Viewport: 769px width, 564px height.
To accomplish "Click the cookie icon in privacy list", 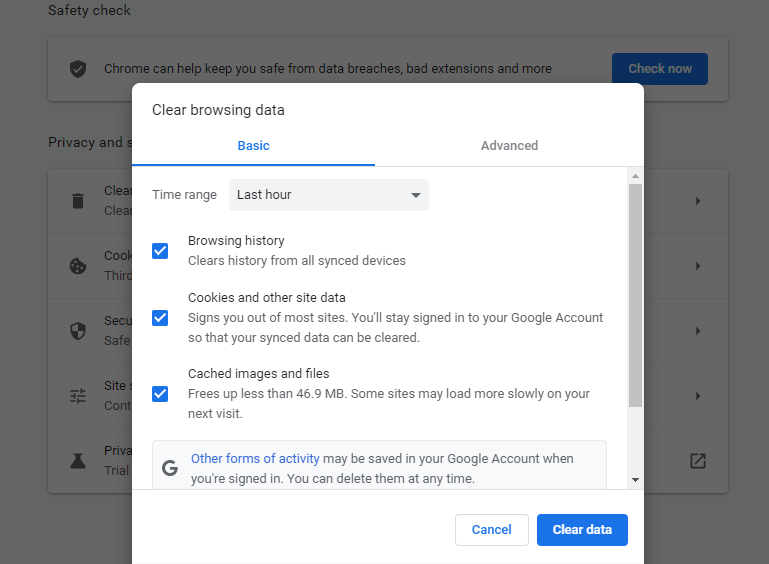I will pos(77,266).
